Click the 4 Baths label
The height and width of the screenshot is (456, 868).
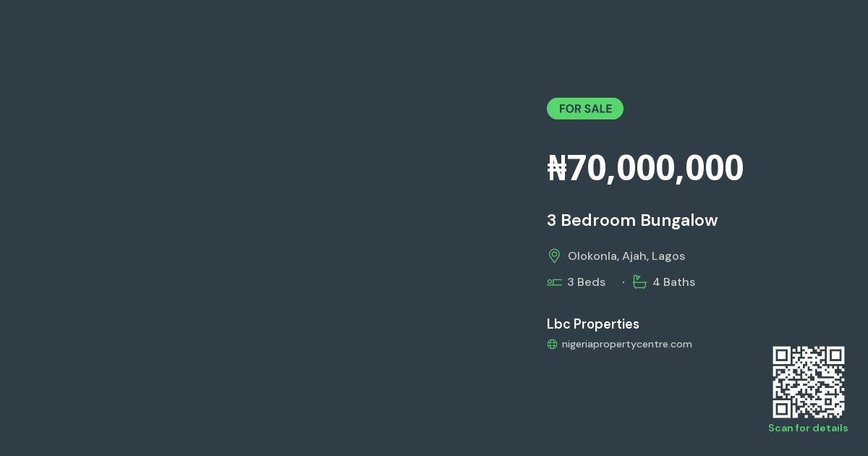click(674, 282)
